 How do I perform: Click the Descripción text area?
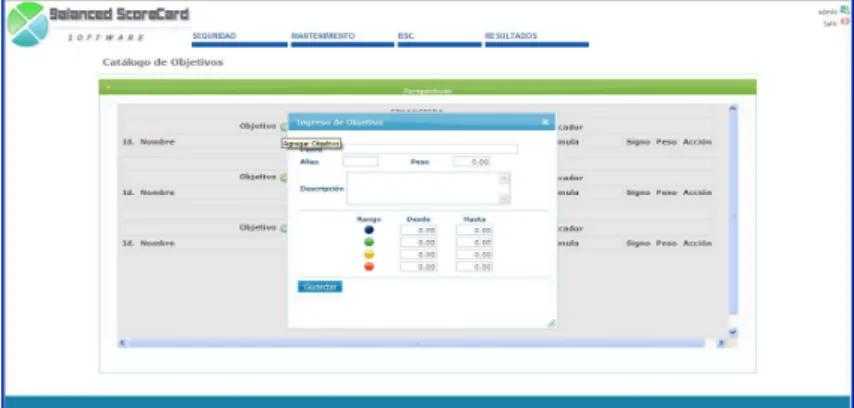428,188
